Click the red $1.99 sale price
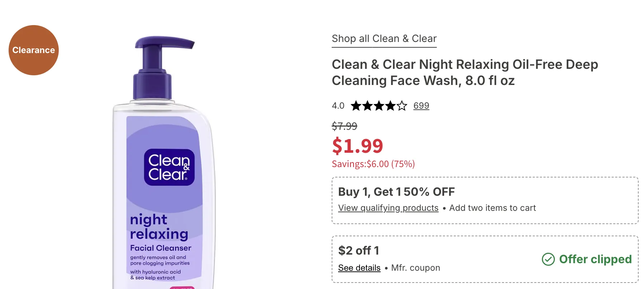This screenshot has height=289, width=644. pos(357,146)
